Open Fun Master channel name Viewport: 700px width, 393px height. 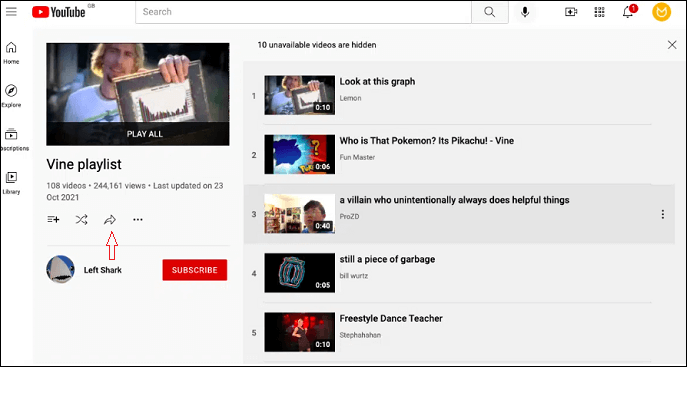tap(357, 157)
